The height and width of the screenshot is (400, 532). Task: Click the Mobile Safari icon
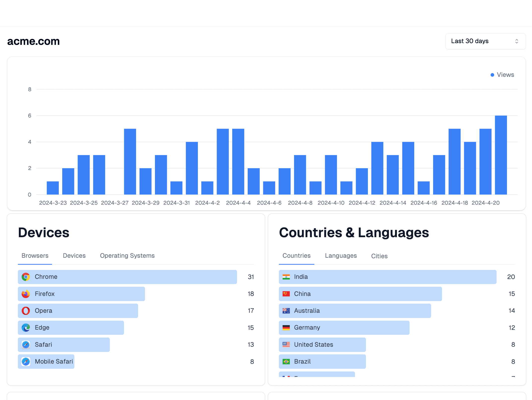point(26,362)
